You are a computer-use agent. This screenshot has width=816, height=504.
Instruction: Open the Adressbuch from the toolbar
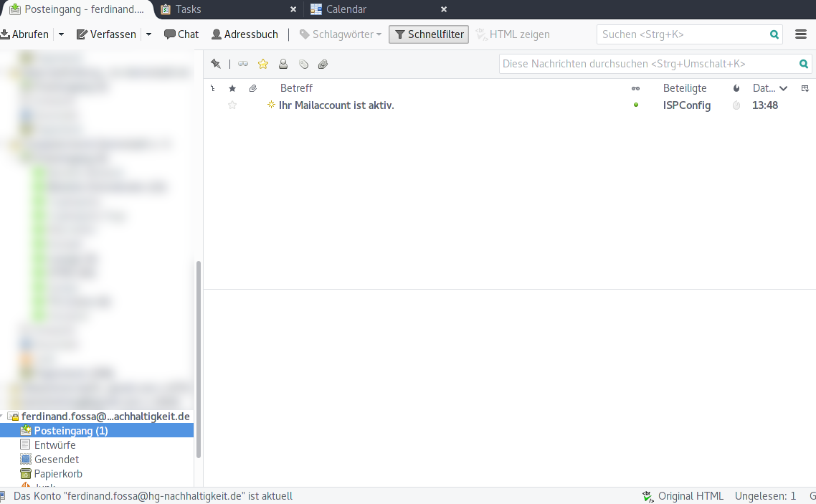pyautogui.click(x=245, y=34)
